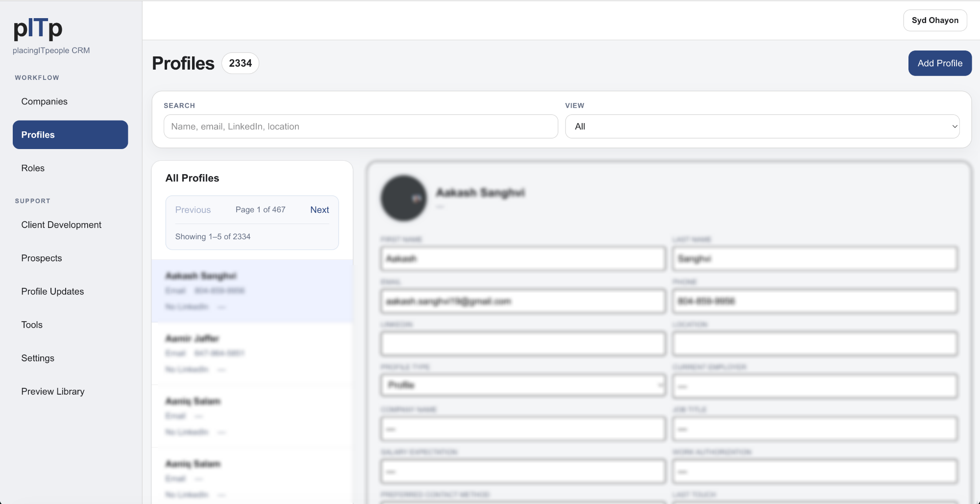Open Prospects in the sidebar
Screen dimensions: 980x504
(x=70, y=258)
